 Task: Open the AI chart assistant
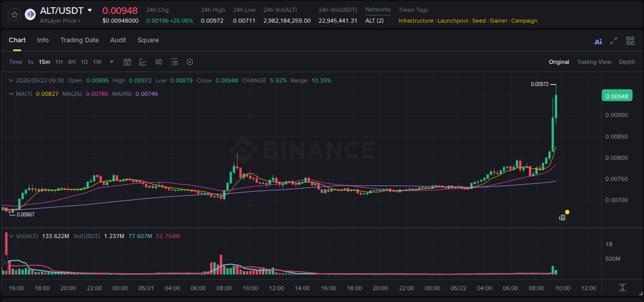(x=598, y=41)
